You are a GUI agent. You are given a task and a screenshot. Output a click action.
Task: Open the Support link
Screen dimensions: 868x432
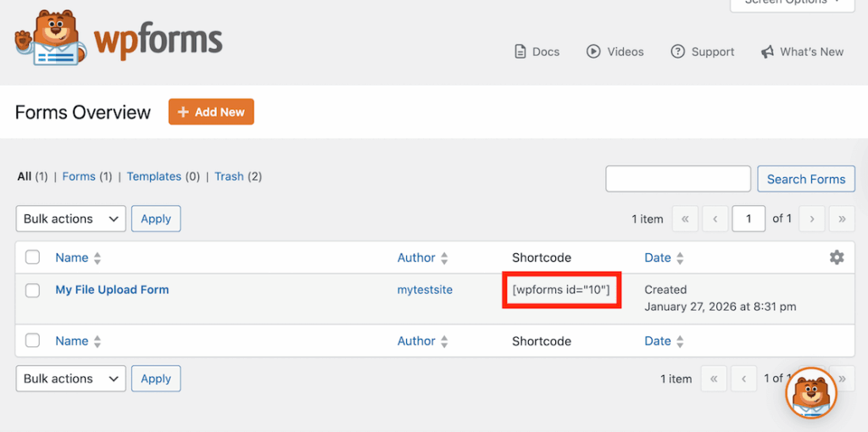[702, 52]
